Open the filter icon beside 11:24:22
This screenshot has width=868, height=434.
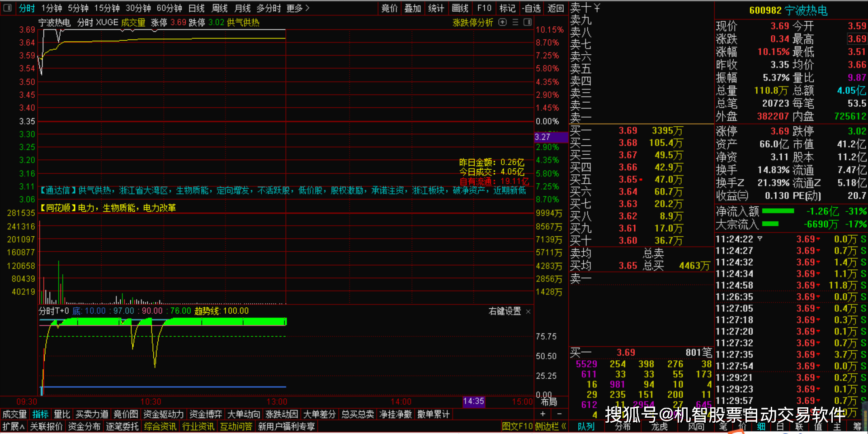pyautogui.click(x=759, y=239)
